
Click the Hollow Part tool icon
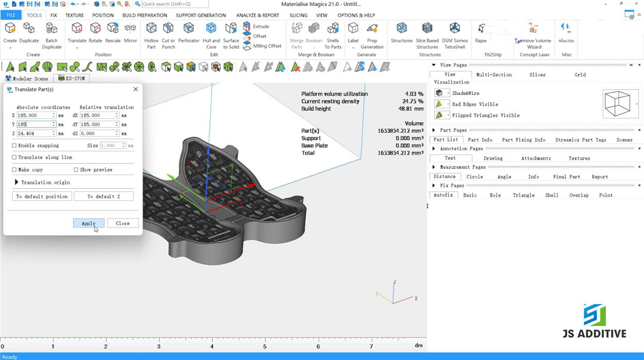point(151,29)
